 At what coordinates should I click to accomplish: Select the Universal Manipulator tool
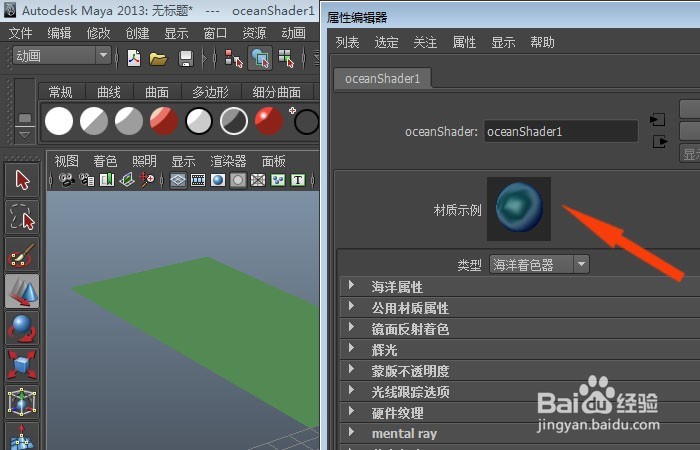pos(22,402)
